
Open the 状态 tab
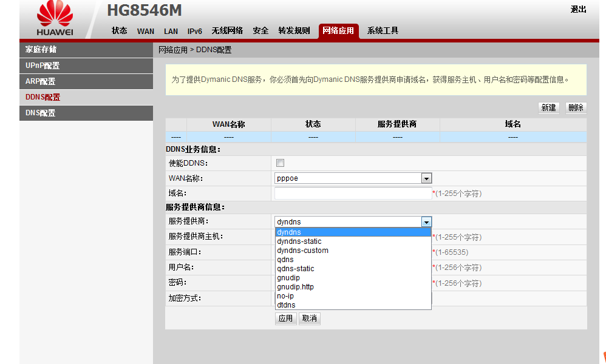pyautogui.click(x=119, y=31)
